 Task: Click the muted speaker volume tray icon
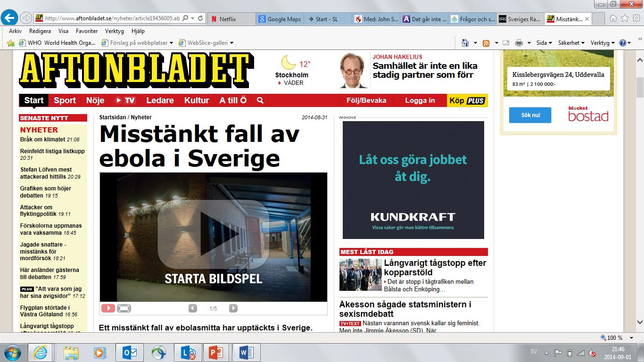tap(592, 353)
